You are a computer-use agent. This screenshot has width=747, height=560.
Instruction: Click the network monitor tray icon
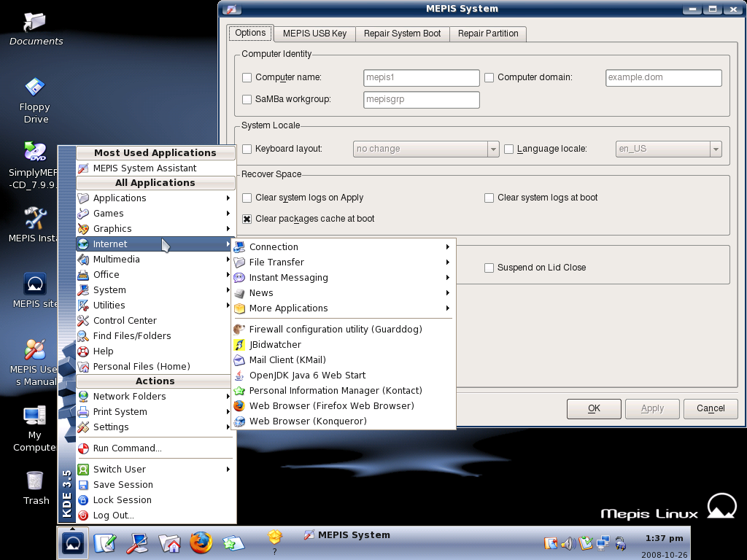[x=603, y=542]
